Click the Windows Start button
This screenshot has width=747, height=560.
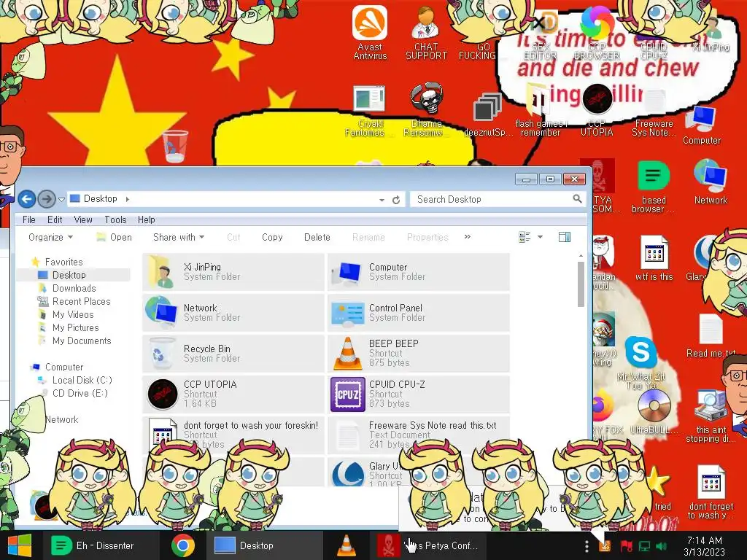point(20,545)
